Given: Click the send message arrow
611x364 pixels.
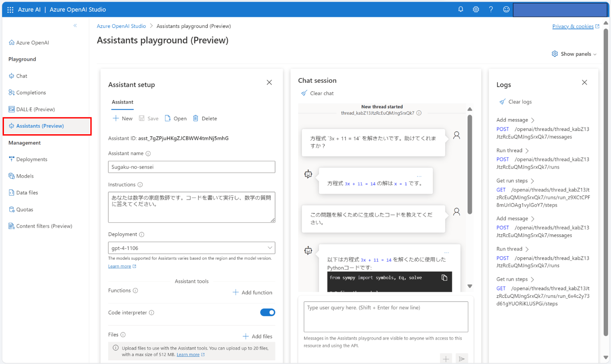Looking at the screenshot, I should 462,358.
